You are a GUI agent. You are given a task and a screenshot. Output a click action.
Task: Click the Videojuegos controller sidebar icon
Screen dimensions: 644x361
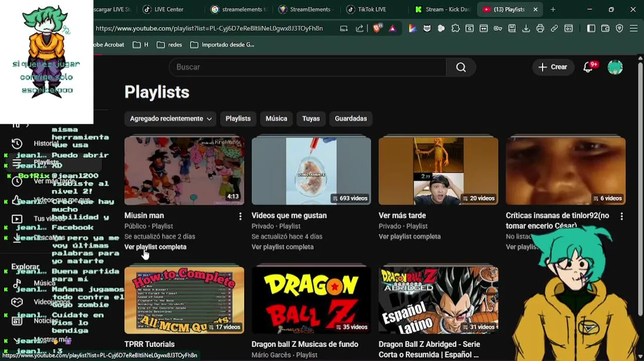tap(17, 302)
